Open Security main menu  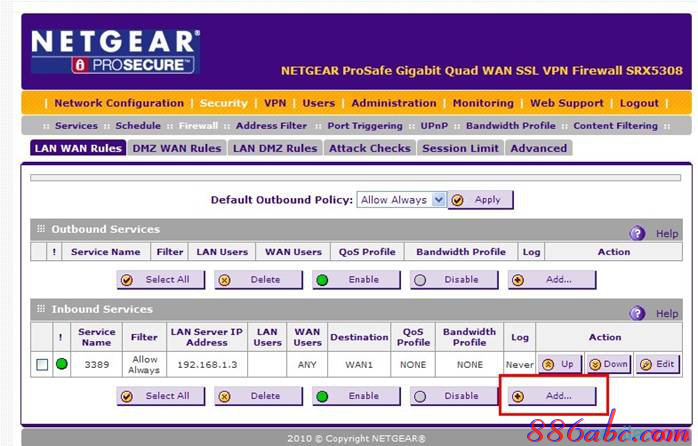223,103
